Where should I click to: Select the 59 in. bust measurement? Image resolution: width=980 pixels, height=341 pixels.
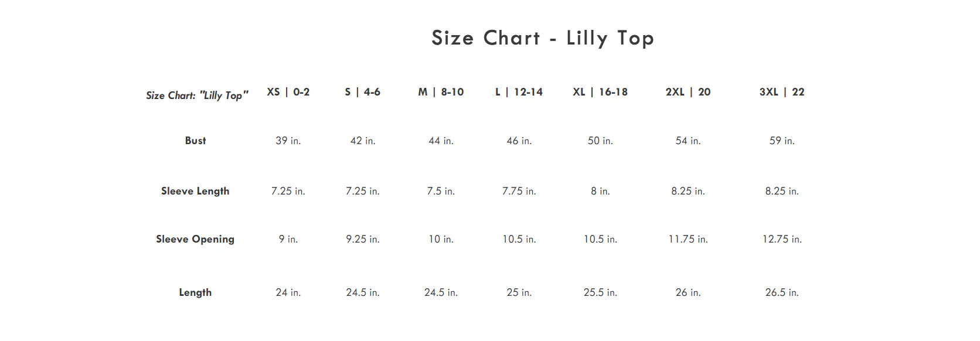tap(781, 141)
